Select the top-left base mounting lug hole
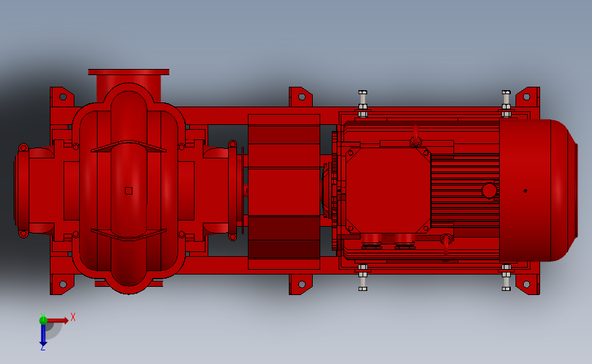Viewport: 592px width, 364px height. click(63, 97)
